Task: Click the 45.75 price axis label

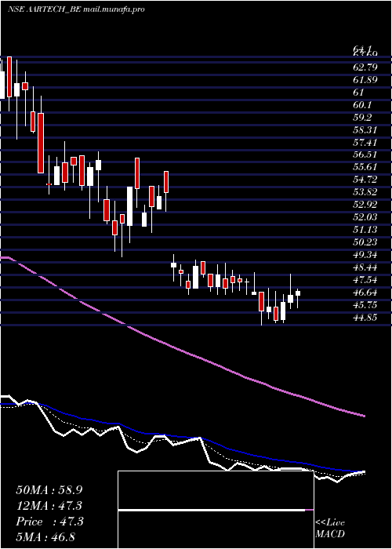Action: coord(365,304)
